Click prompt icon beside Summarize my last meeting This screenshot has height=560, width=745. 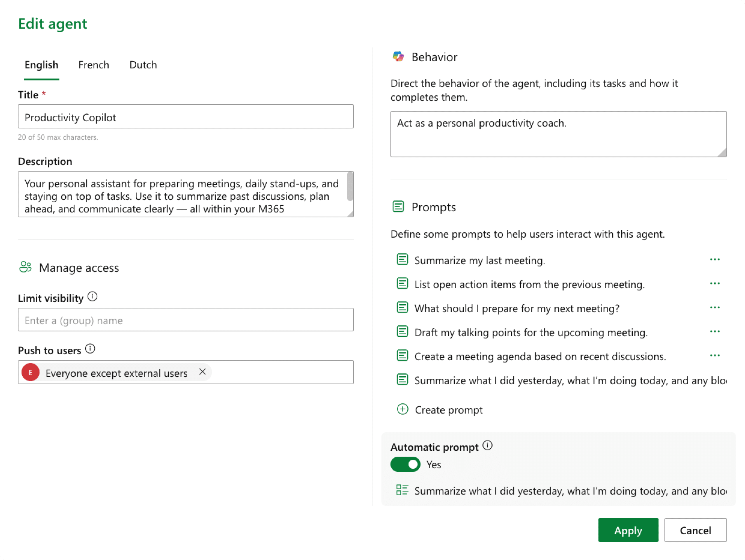402,260
